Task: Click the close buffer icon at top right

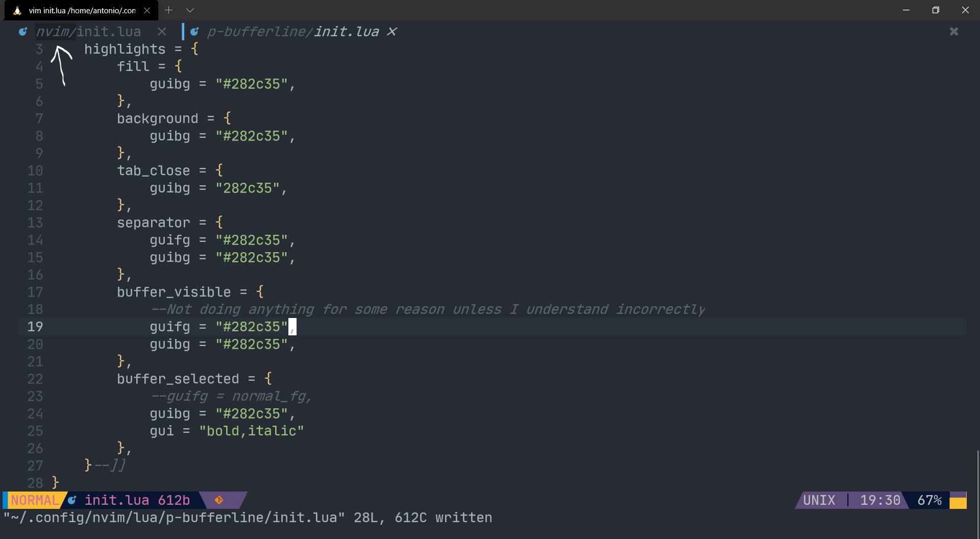Action: click(954, 32)
